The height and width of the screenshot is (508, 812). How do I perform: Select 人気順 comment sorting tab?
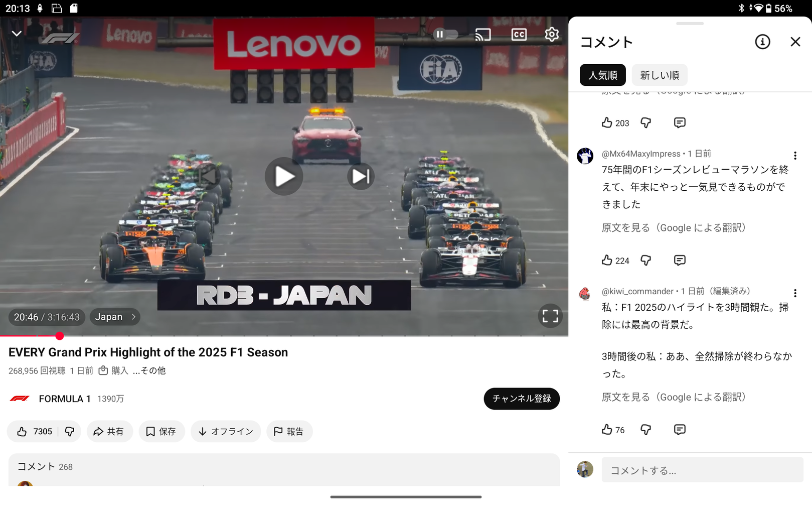click(602, 75)
